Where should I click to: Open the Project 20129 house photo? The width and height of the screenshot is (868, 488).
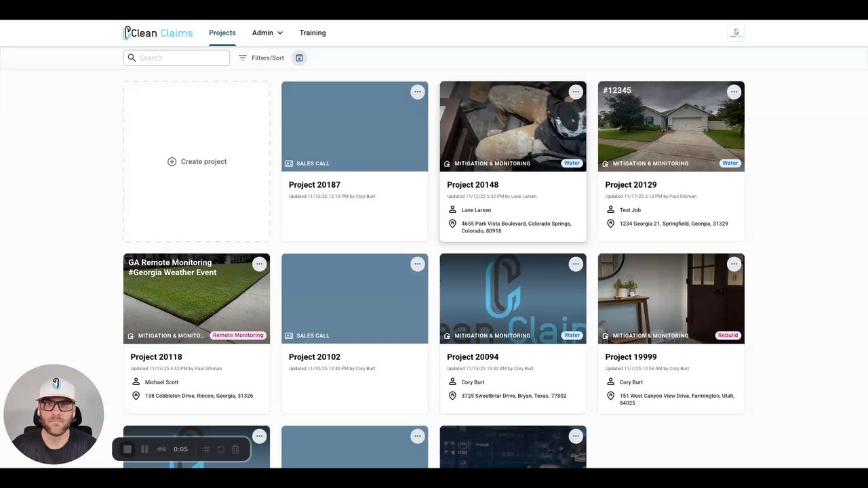pos(671,126)
